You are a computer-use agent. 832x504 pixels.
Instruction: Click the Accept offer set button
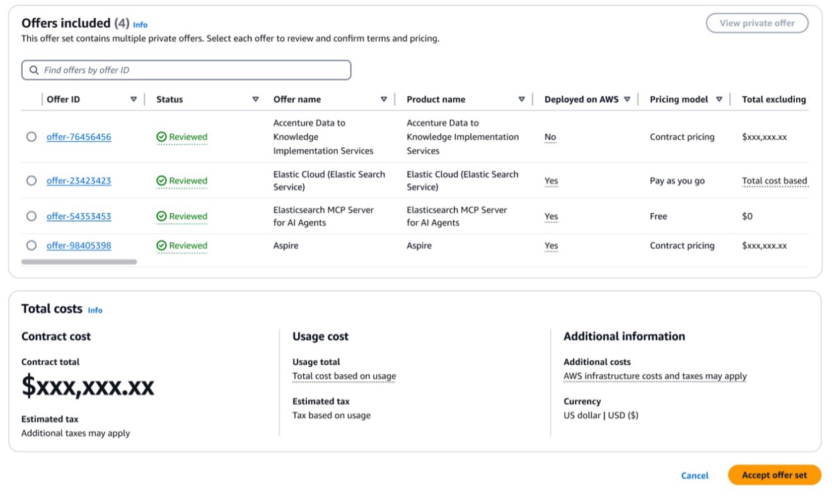pyautogui.click(x=774, y=475)
